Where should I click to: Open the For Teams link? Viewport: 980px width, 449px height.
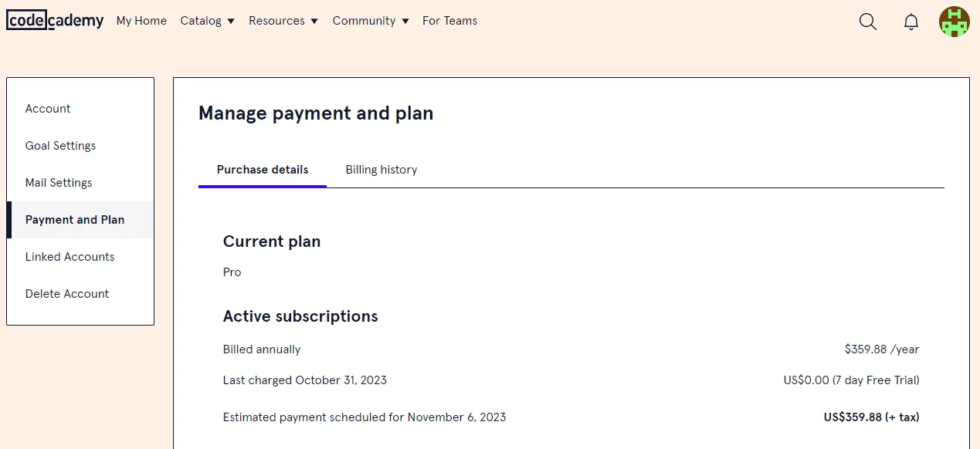click(x=449, y=21)
